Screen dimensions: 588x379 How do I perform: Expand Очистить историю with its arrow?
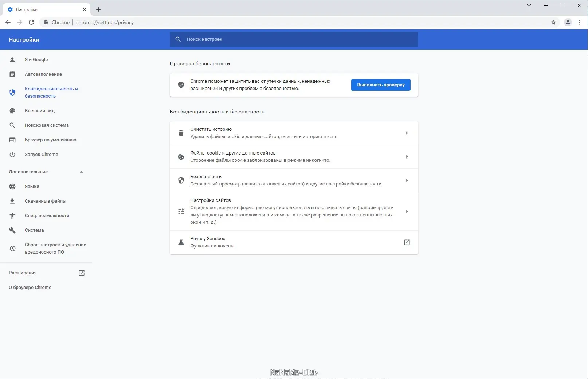click(407, 133)
